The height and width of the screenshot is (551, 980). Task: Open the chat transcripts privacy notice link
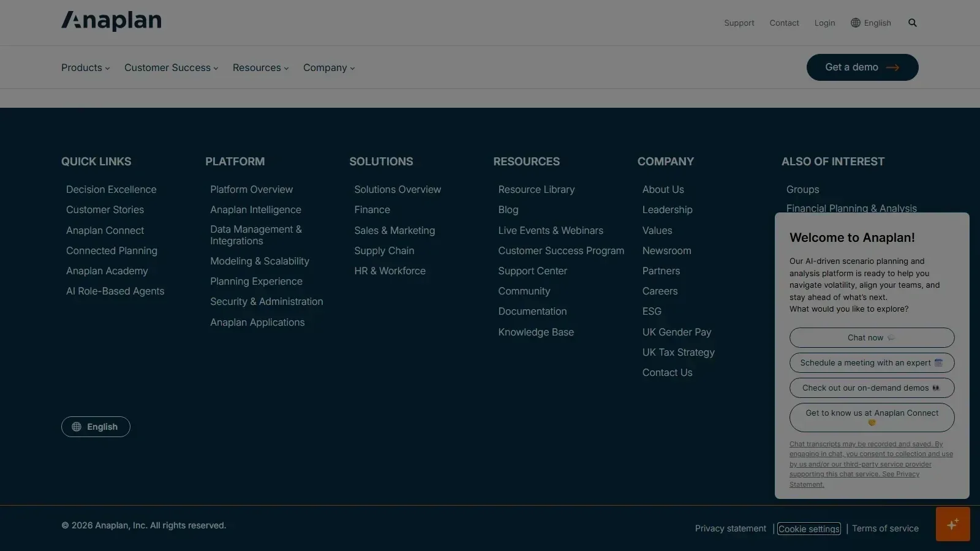pos(871,464)
